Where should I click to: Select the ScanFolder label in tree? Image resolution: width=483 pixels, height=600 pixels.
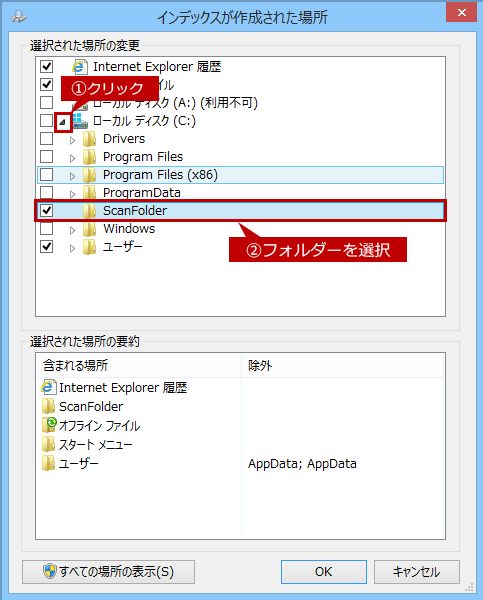(x=135, y=210)
